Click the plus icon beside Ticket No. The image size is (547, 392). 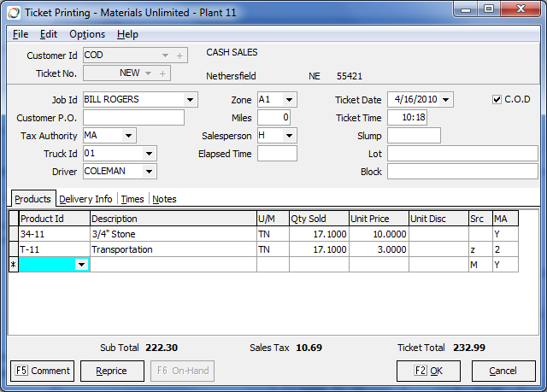pos(162,73)
